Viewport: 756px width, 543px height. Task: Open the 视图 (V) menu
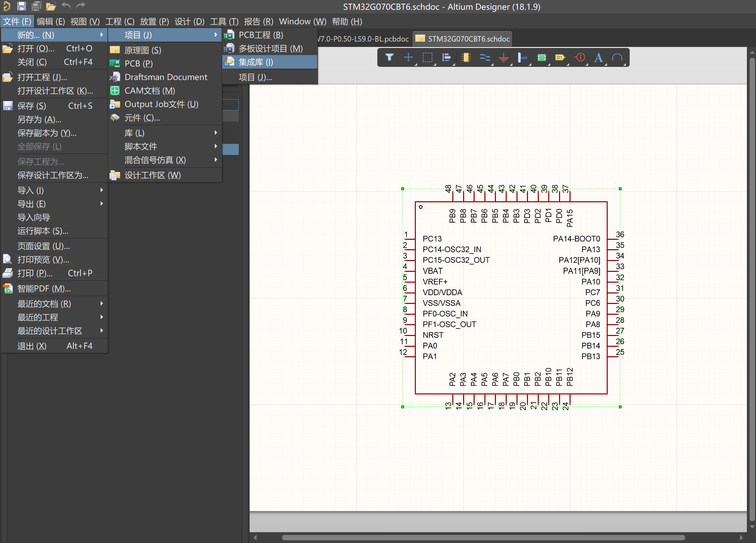85,21
